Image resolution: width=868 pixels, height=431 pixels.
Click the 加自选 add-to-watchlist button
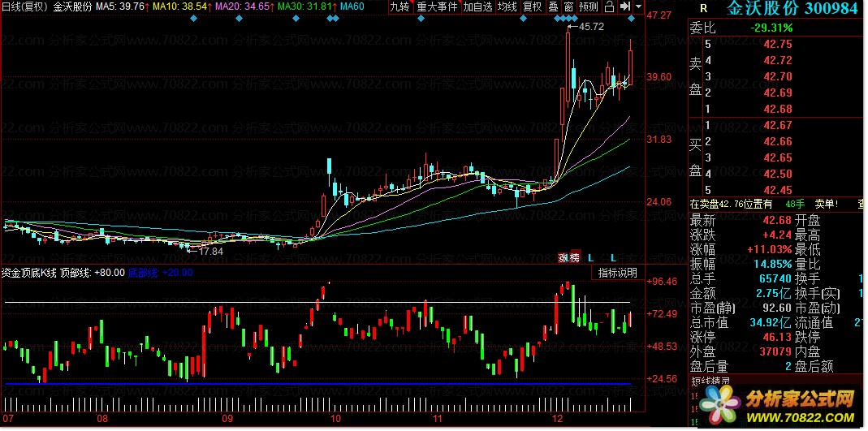pos(477,7)
